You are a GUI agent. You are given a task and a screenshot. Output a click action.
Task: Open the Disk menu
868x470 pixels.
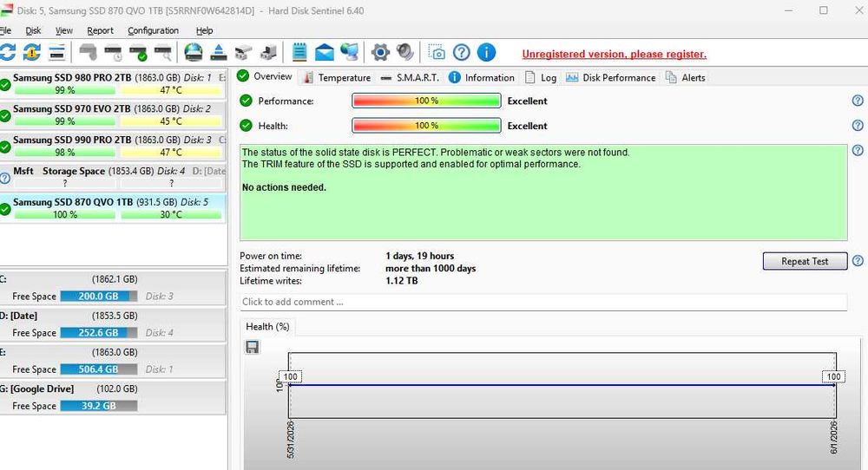click(33, 30)
